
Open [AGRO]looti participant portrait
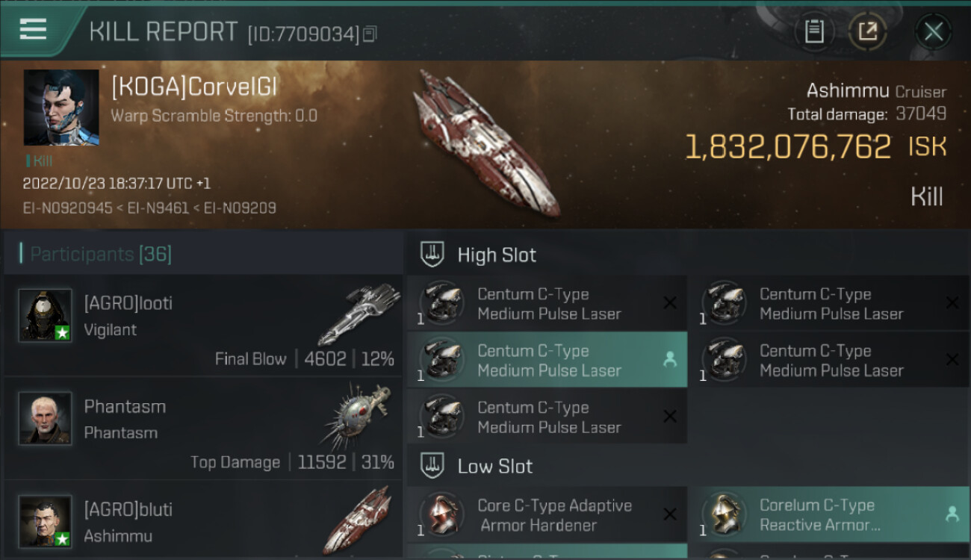click(46, 315)
